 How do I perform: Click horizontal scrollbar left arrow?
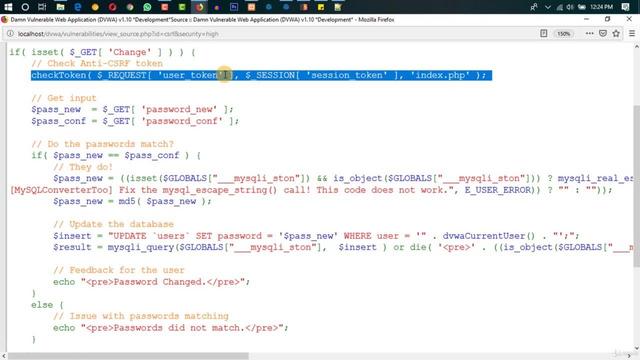[3, 356]
